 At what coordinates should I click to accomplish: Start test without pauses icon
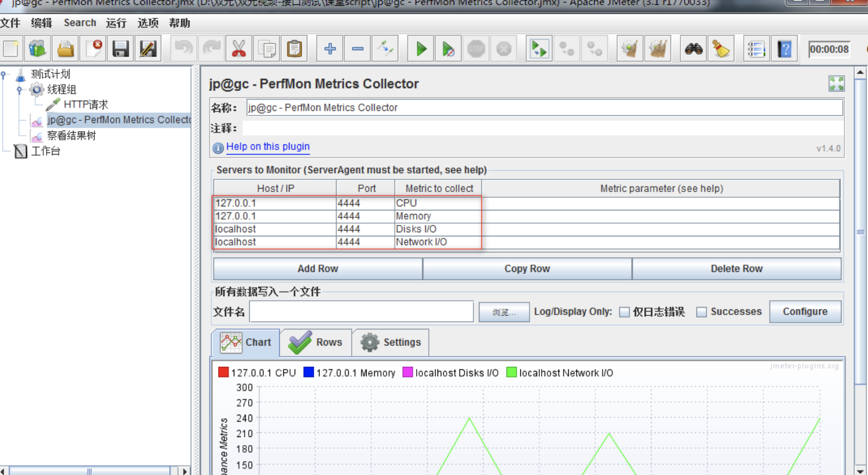pyautogui.click(x=448, y=49)
